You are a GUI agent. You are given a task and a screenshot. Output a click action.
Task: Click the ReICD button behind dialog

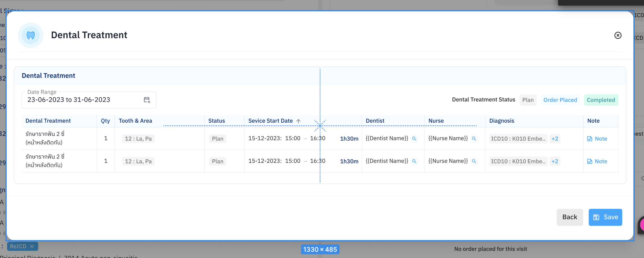point(22,246)
